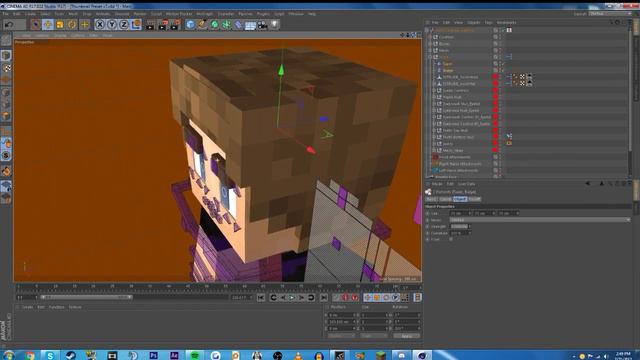Screen dimensions: 640x360
Task: Jump to the start of the timeline
Action: click(261, 298)
